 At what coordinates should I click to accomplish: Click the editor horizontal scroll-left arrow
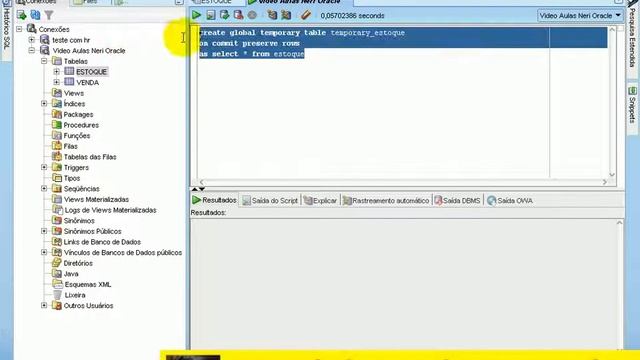tap(201, 182)
